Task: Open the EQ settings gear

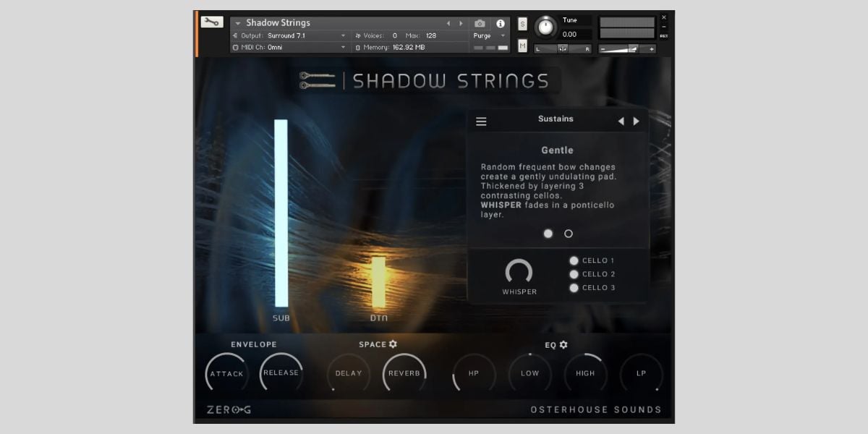Action: click(x=563, y=345)
